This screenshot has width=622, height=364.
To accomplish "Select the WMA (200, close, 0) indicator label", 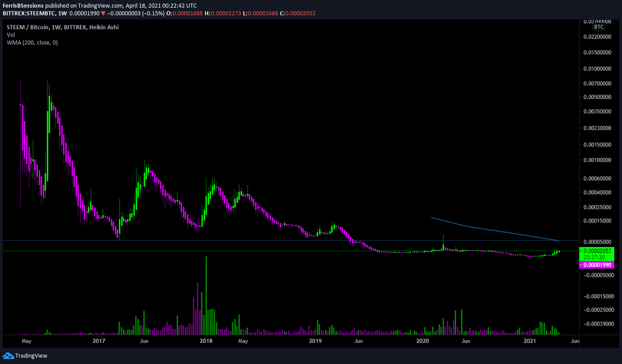I will point(32,42).
